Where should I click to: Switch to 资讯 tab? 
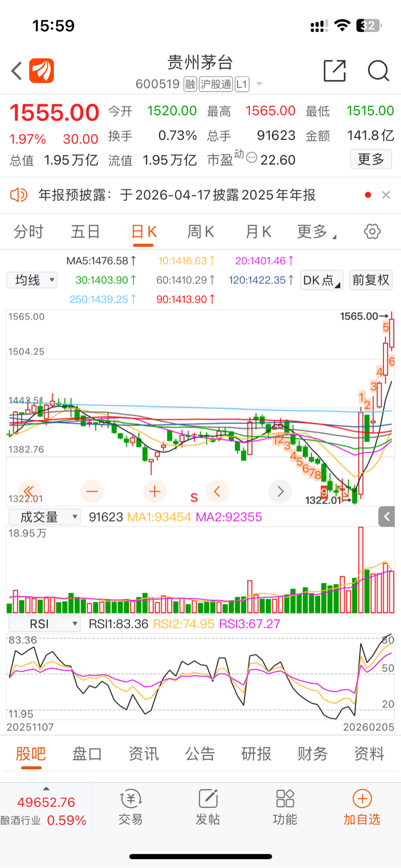point(144,754)
